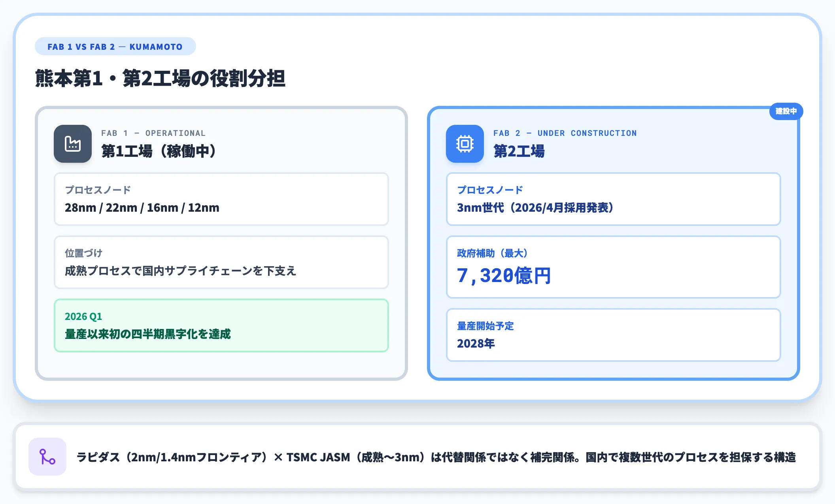Click the 建設中 badge on Fab 2 card
The width and height of the screenshot is (835, 504).
(x=786, y=111)
